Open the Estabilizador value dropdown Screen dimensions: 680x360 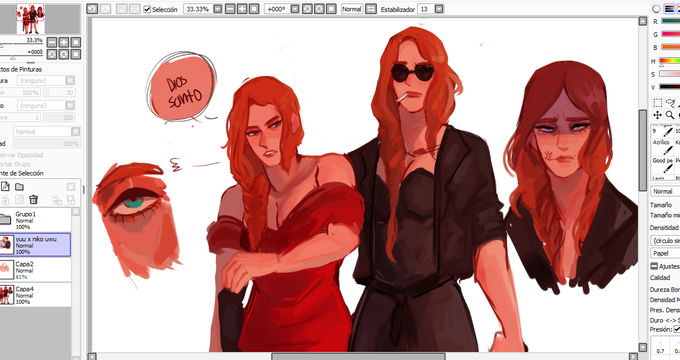coord(439,9)
